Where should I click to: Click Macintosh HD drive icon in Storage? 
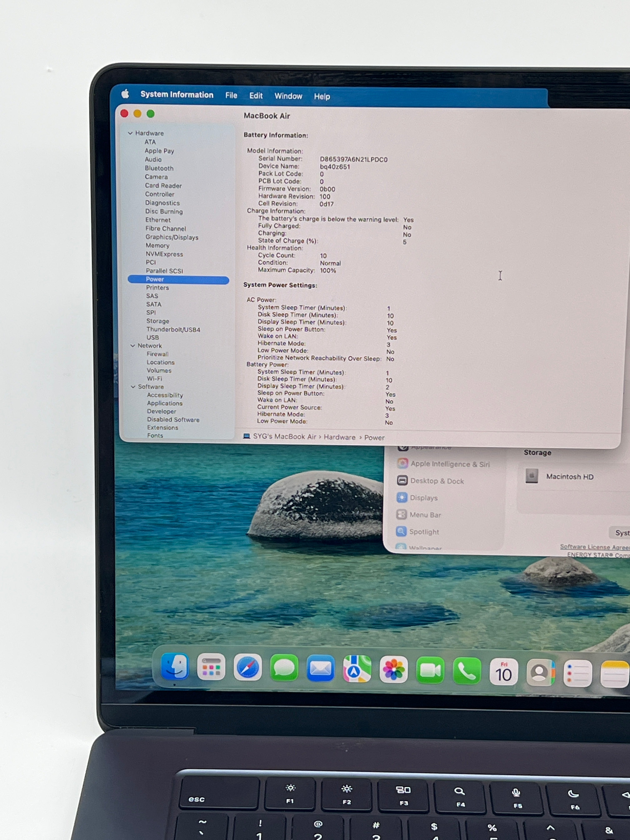[532, 476]
